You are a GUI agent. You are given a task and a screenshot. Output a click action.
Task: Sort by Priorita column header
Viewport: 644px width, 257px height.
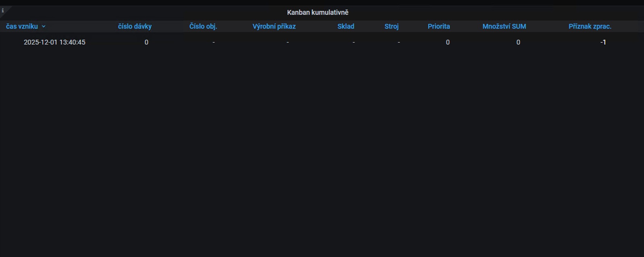tap(439, 27)
